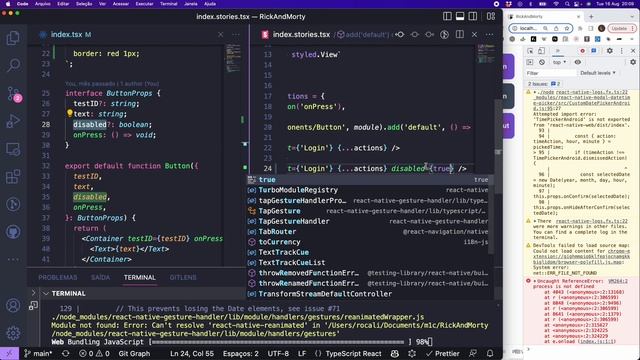
Task: Open Accounts menu in activity bar
Action: (x=13, y=305)
